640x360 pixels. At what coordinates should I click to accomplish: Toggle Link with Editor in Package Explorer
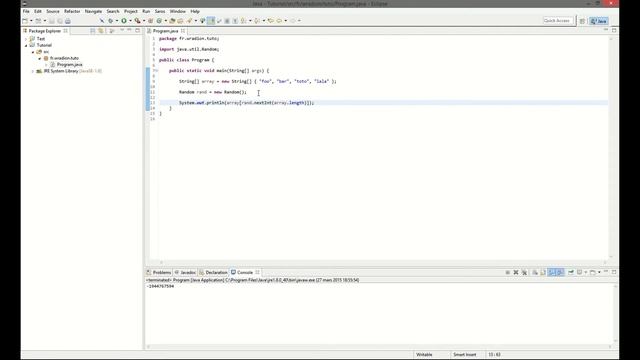tap(100, 31)
